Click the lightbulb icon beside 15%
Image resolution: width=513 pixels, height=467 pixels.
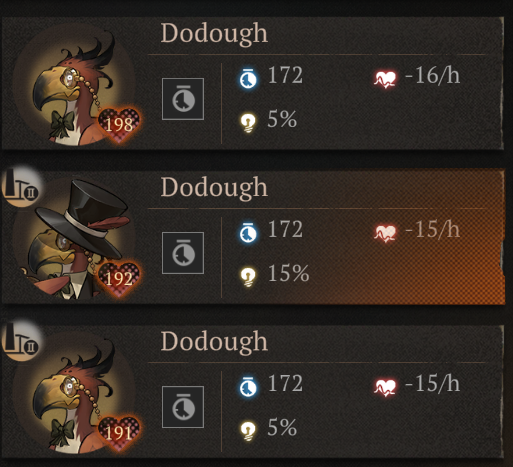point(248,277)
